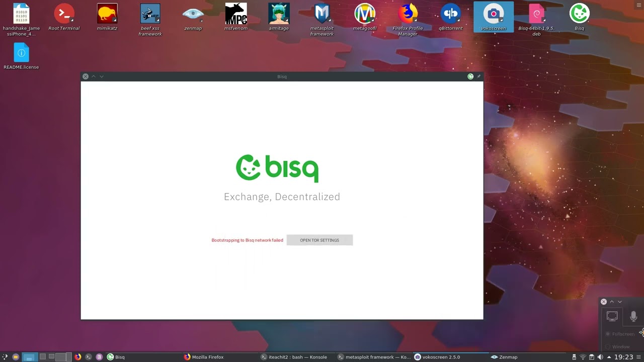Click the 19:23 clock

tap(623, 357)
